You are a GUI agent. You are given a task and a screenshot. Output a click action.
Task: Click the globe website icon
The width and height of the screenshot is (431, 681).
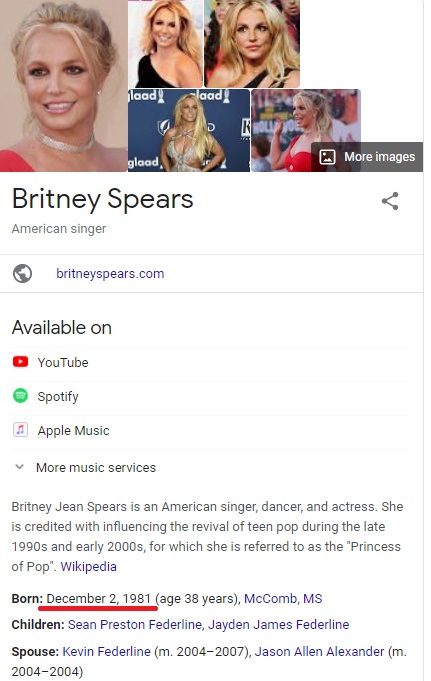tap(22, 274)
